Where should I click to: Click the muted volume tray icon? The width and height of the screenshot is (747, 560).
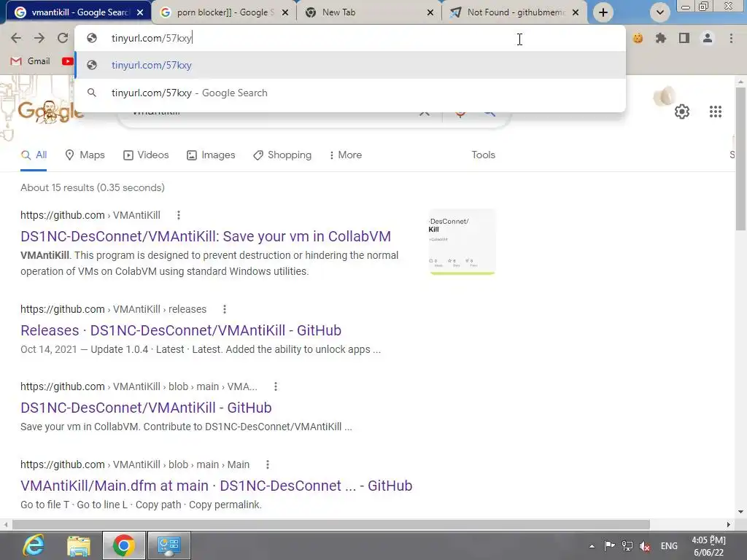tap(645, 546)
